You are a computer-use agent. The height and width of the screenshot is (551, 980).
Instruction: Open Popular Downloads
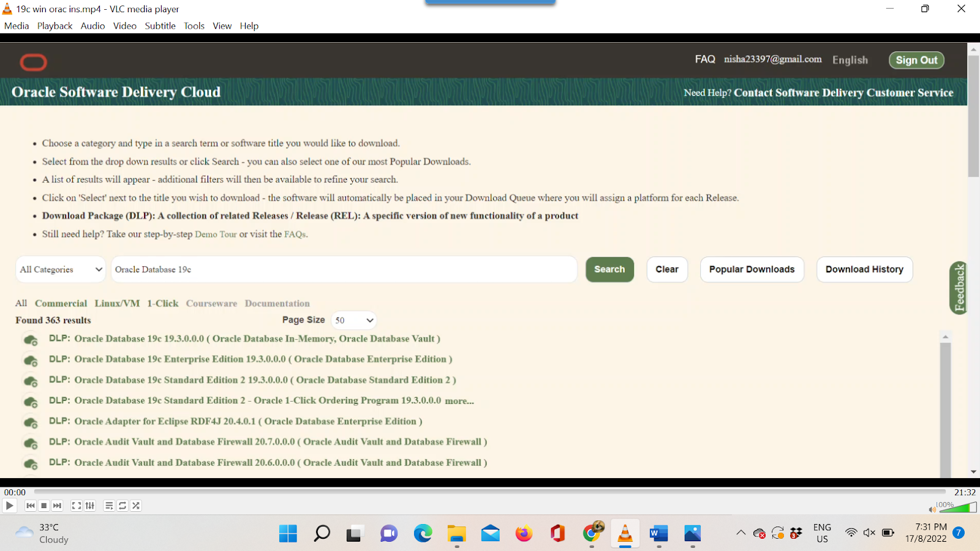[752, 269]
